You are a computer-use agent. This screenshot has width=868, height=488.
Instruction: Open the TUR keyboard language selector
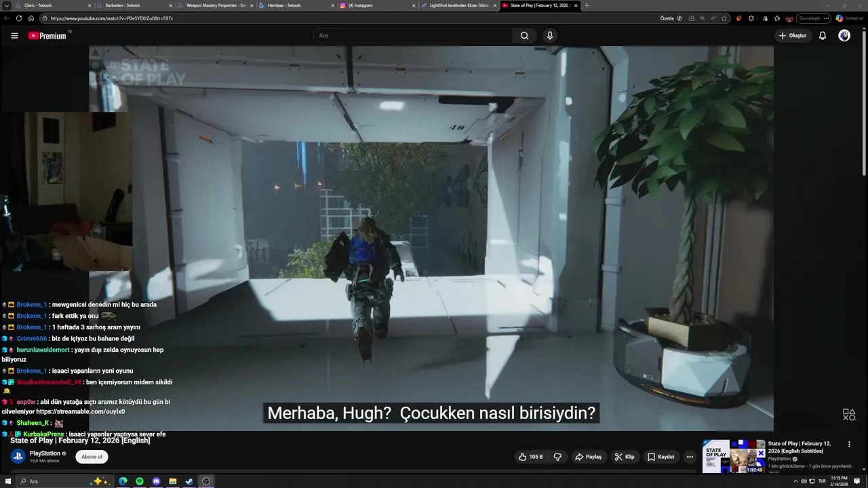click(x=822, y=481)
